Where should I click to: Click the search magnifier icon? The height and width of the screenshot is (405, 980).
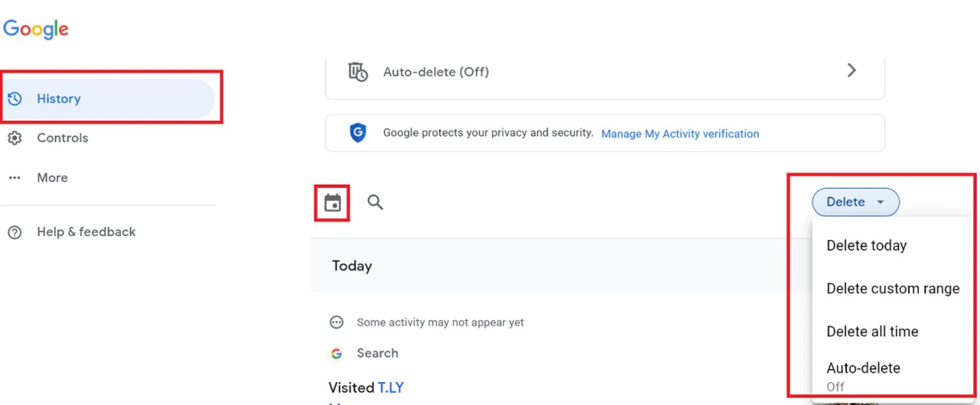(375, 202)
